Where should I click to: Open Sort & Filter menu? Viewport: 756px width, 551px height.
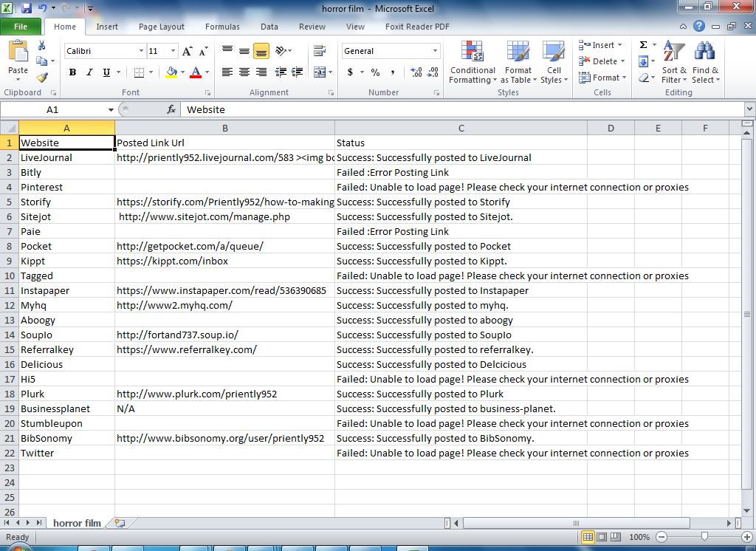674,62
